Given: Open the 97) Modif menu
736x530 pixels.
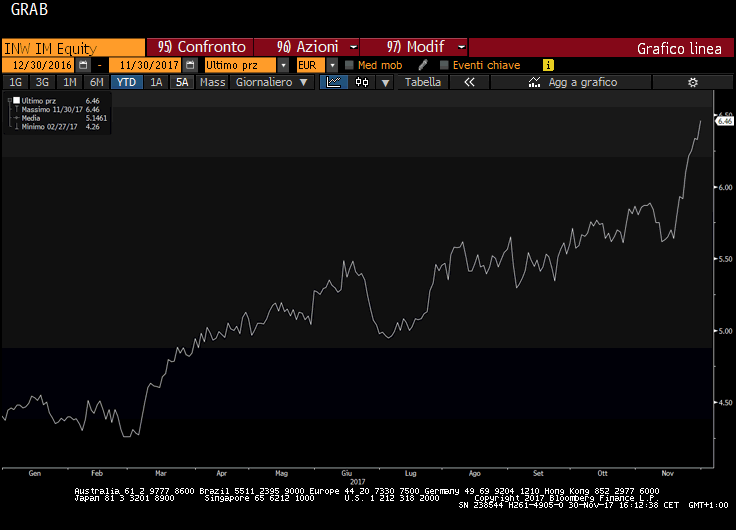Looking at the screenshot, I should (x=414, y=47).
